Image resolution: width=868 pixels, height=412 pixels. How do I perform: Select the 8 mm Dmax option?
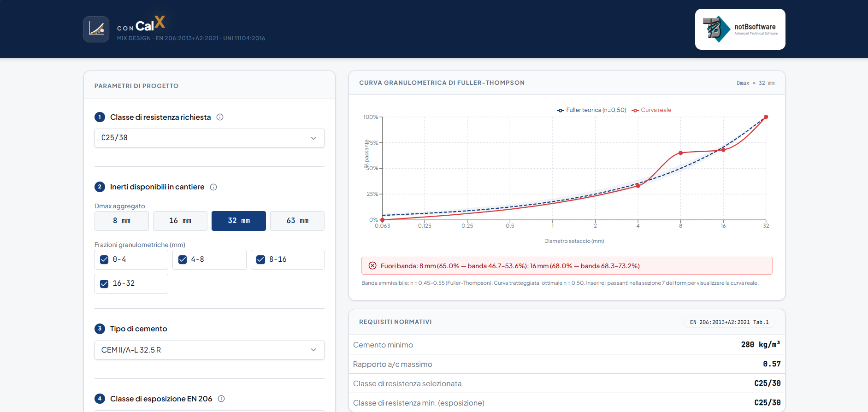click(x=122, y=221)
